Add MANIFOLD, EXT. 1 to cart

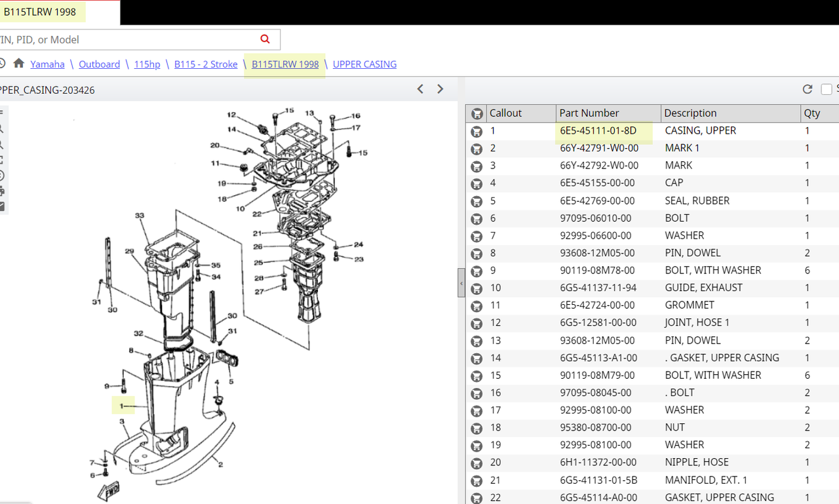[x=477, y=480]
